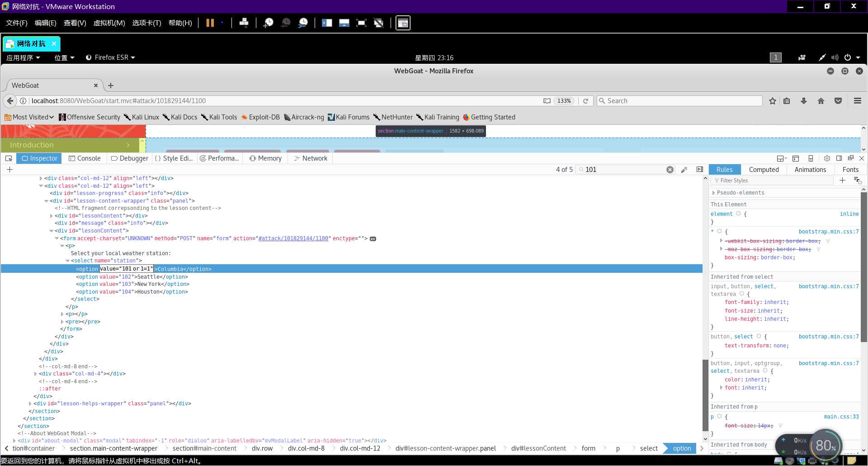The image size is (868, 466).
Task: Open 应用程序 applications menu
Action: pyautogui.click(x=23, y=57)
